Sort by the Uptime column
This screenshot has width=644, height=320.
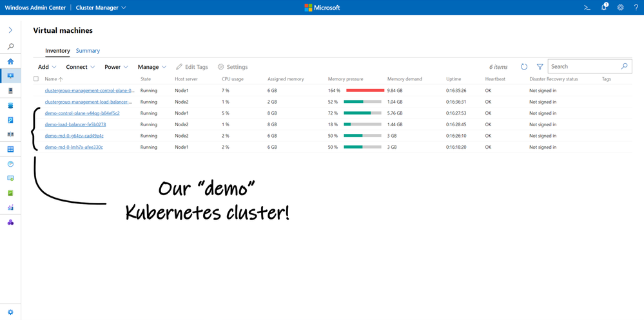click(x=453, y=79)
